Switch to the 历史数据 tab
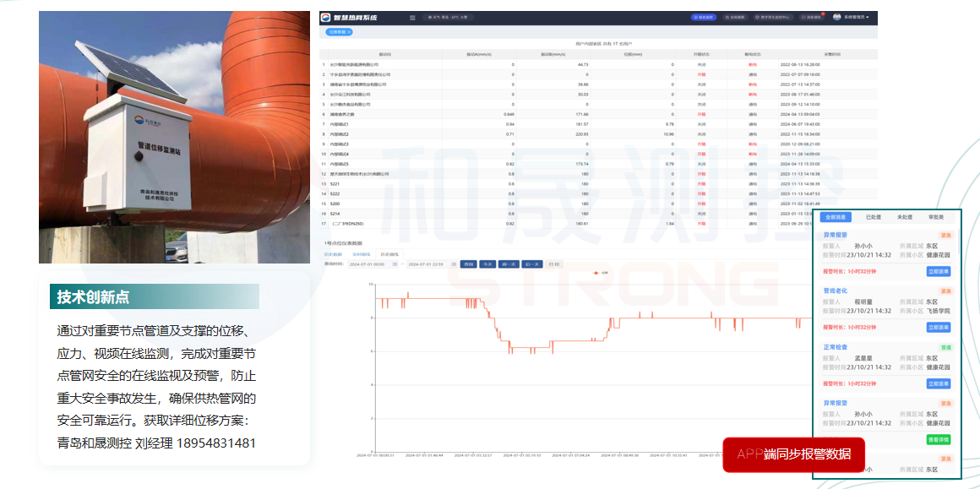980x489 pixels. (333, 255)
